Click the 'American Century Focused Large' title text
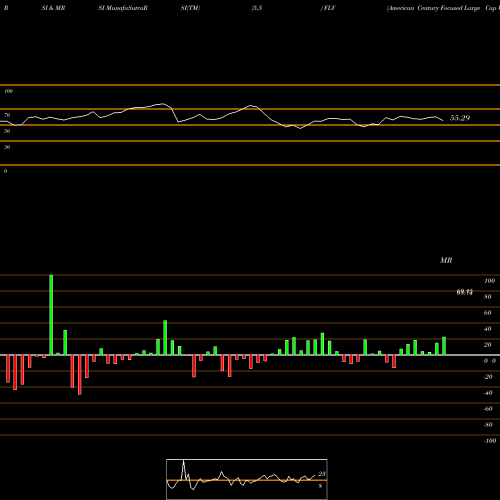500x500 pixels. pos(433,8)
